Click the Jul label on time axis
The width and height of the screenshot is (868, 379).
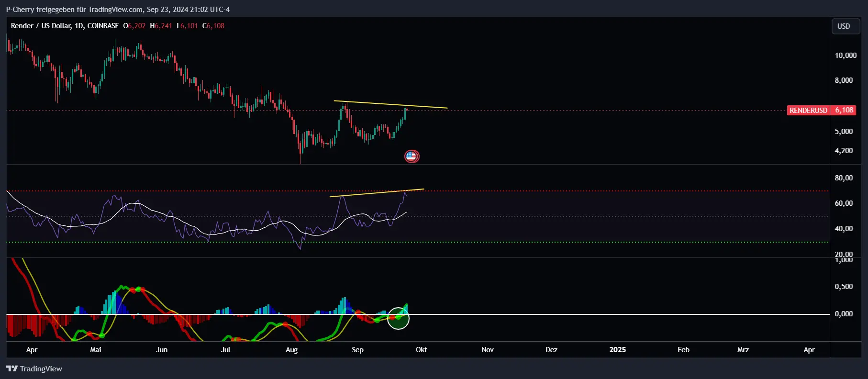pos(226,350)
